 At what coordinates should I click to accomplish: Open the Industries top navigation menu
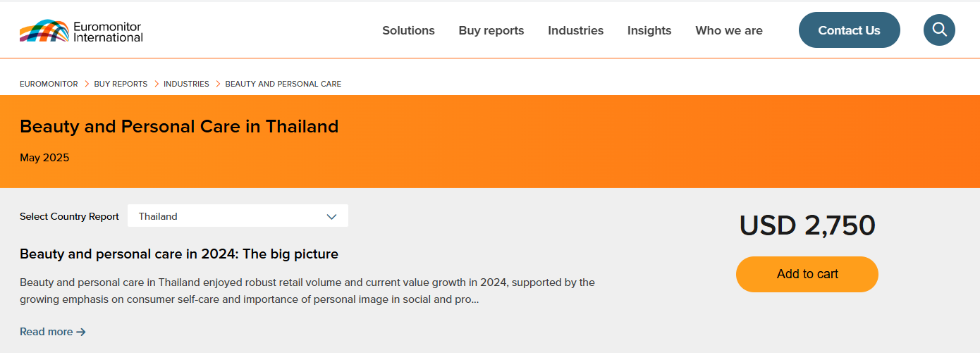[x=575, y=30]
